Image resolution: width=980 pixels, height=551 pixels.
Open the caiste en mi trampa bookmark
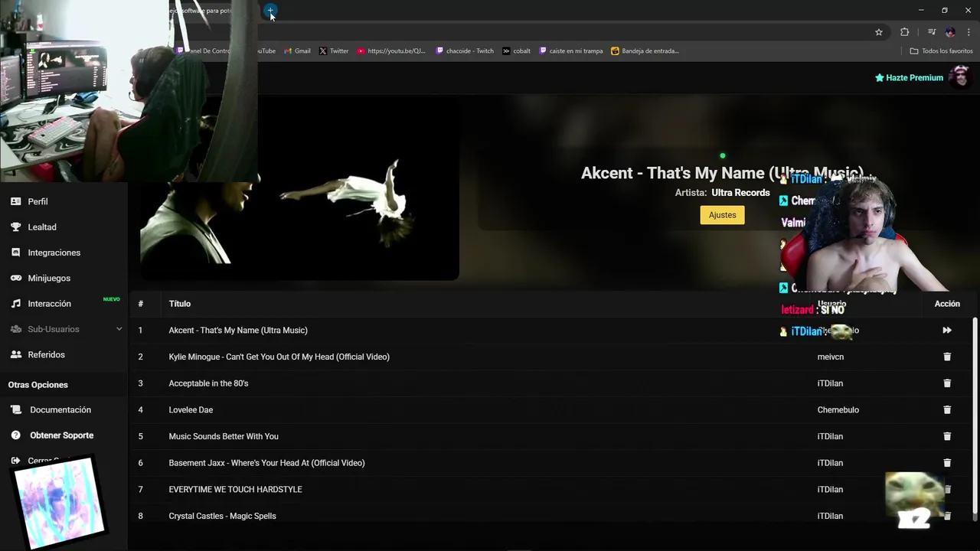tap(571, 51)
